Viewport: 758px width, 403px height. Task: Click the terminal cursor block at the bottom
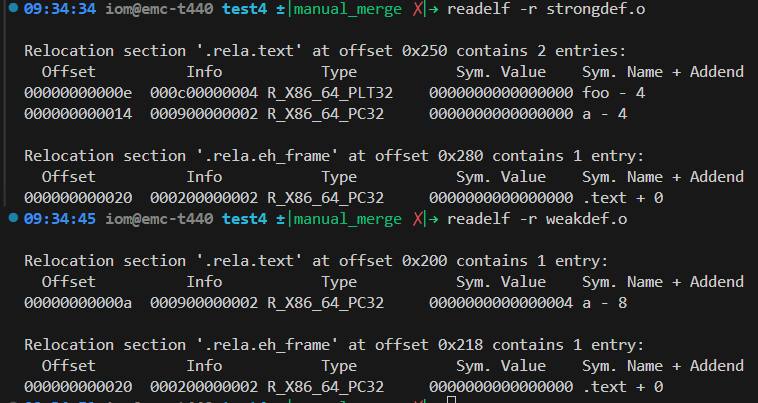pos(452,400)
